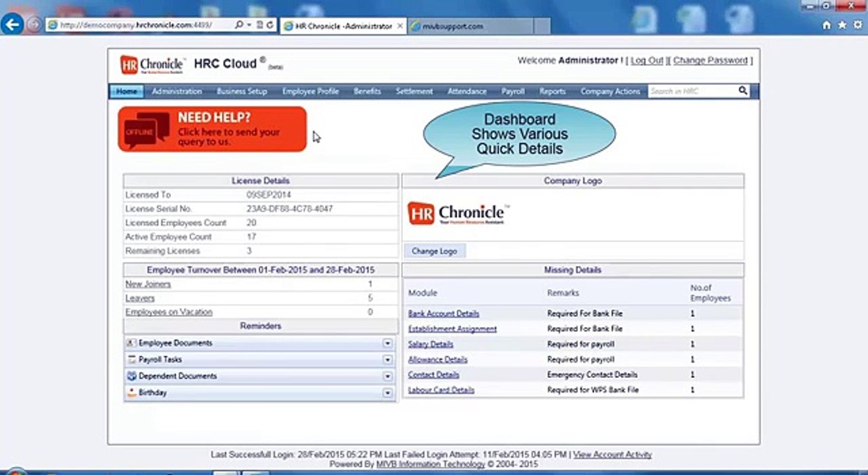Click the browser Forward arrow button
The height and width of the screenshot is (475, 868).
[x=34, y=25]
